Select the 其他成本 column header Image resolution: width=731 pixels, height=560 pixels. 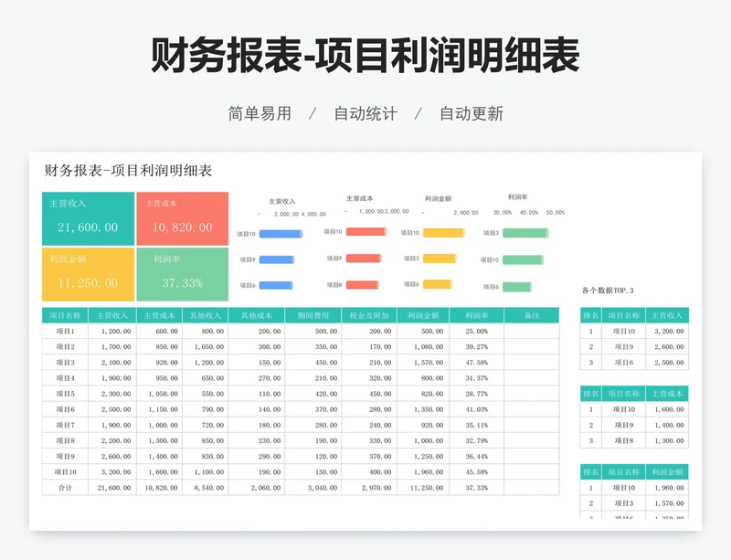[x=257, y=316]
